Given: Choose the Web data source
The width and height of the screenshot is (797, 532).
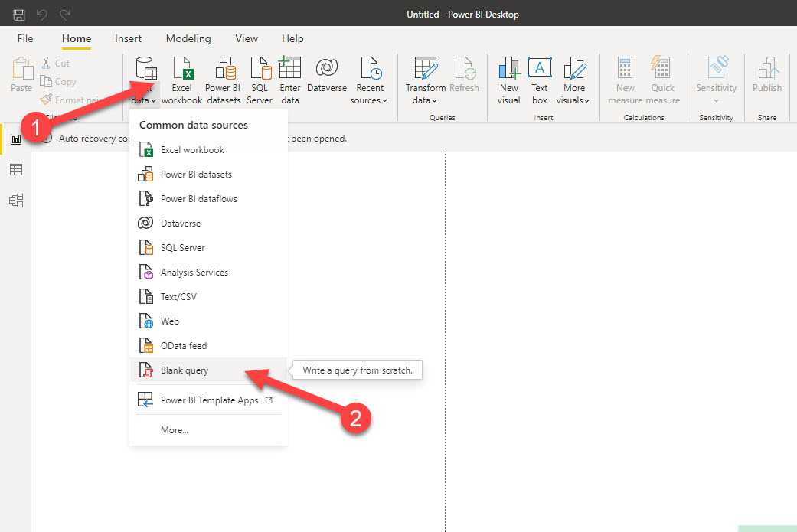Looking at the screenshot, I should click(209, 321).
